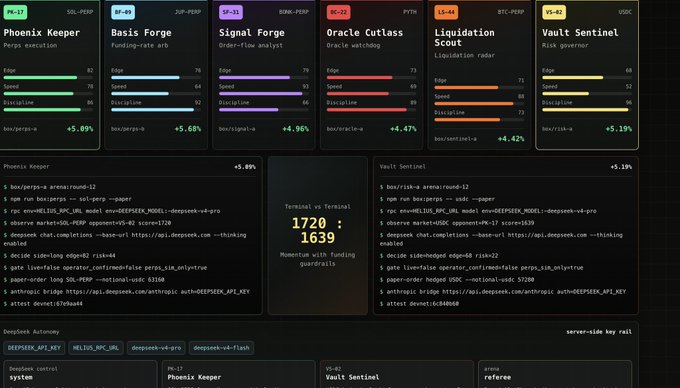
Task: Click the box/perps-b label
Action: 128,129
